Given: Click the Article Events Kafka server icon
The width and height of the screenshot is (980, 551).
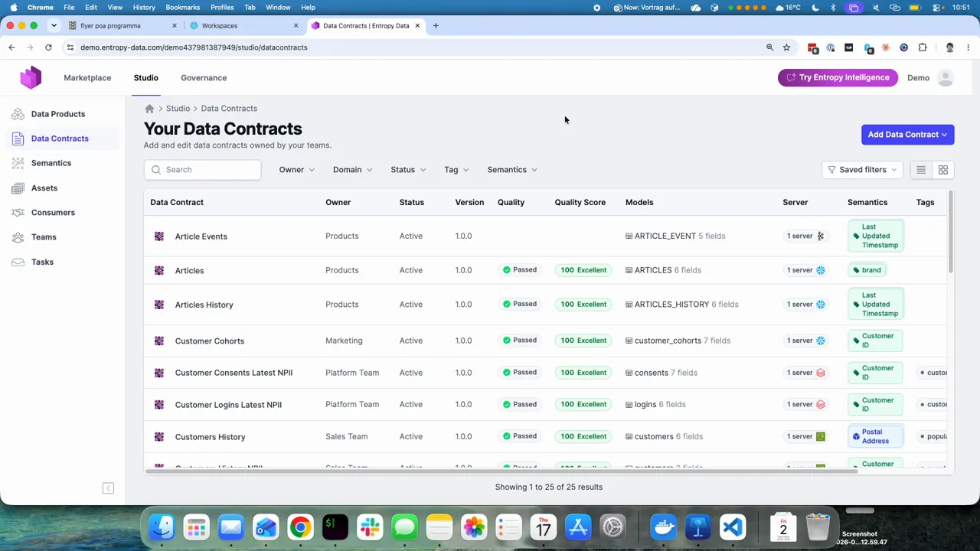Looking at the screenshot, I should click(x=821, y=236).
